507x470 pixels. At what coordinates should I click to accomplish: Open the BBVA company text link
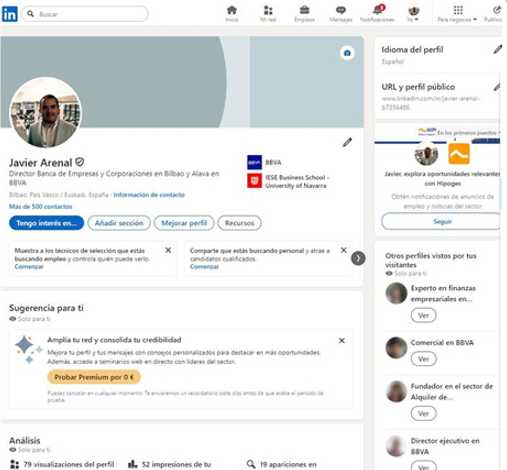[273, 162]
